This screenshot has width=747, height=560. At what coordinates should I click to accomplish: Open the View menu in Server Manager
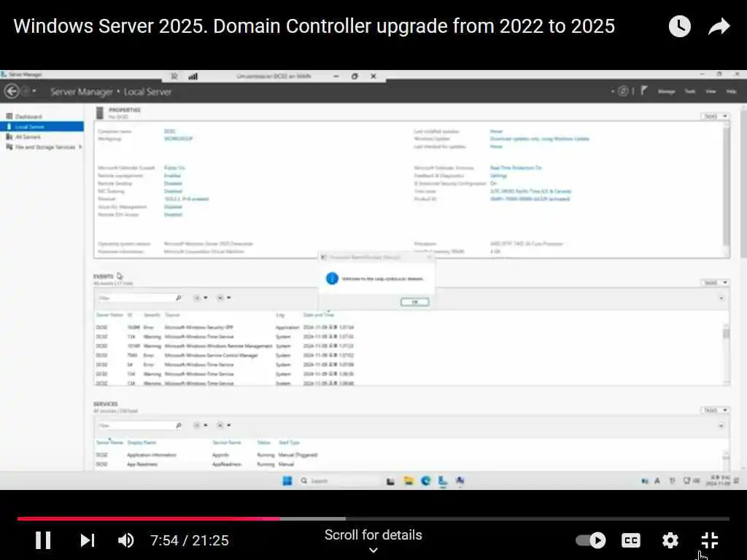(x=711, y=91)
